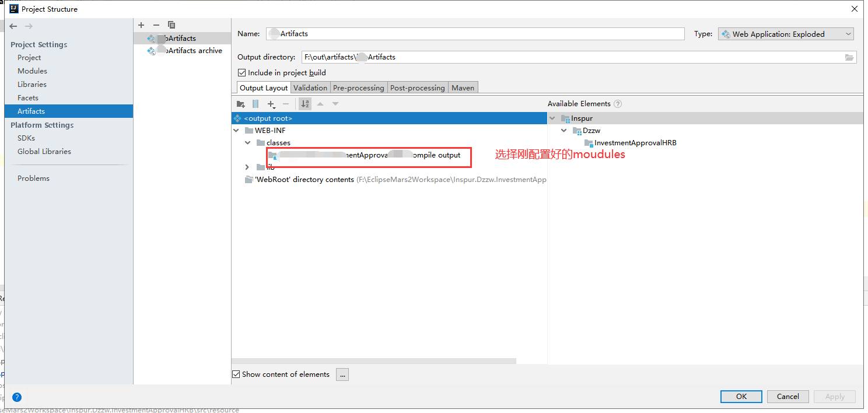The height and width of the screenshot is (413, 868).
Task: Switch to the Maven tab
Action: pyautogui.click(x=463, y=87)
